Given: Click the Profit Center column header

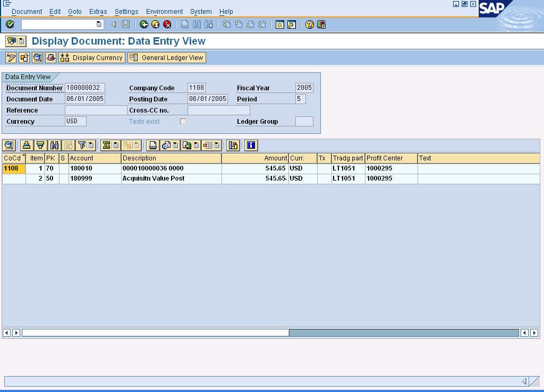Looking at the screenshot, I should 391,158.
